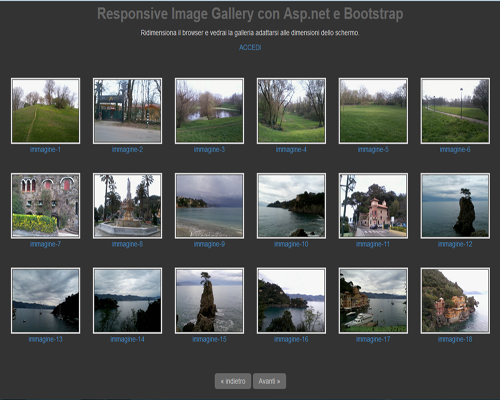Open the immagine-16 thumbnail photo
This screenshot has height=400, width=500.
coord(291,301)
